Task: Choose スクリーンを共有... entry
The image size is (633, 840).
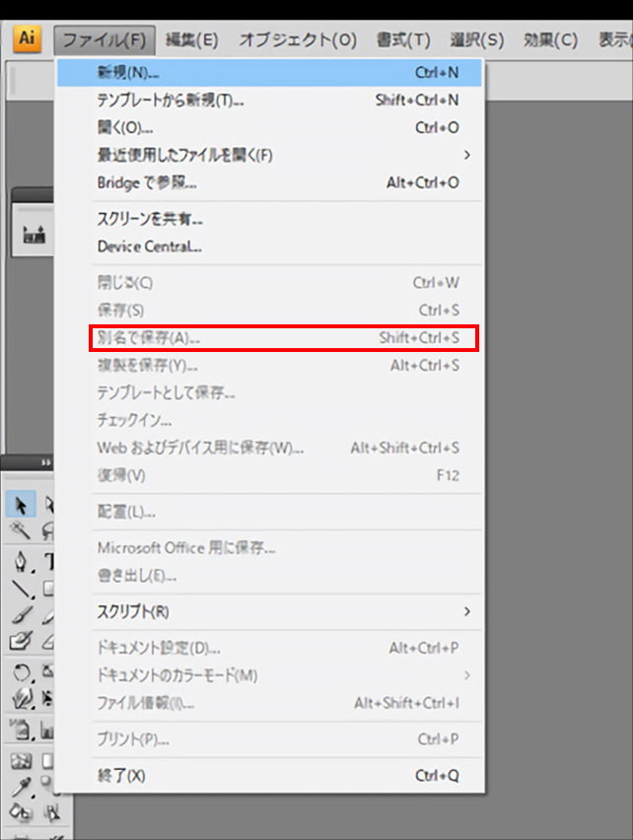Action: (269, 219)
